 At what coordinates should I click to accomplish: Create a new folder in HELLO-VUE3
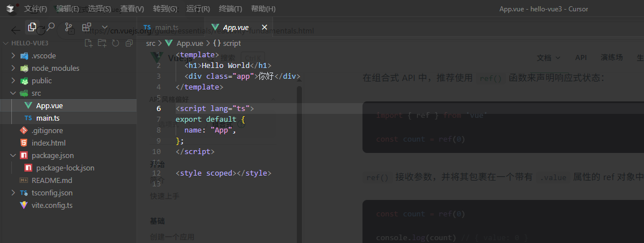point(101,43)
